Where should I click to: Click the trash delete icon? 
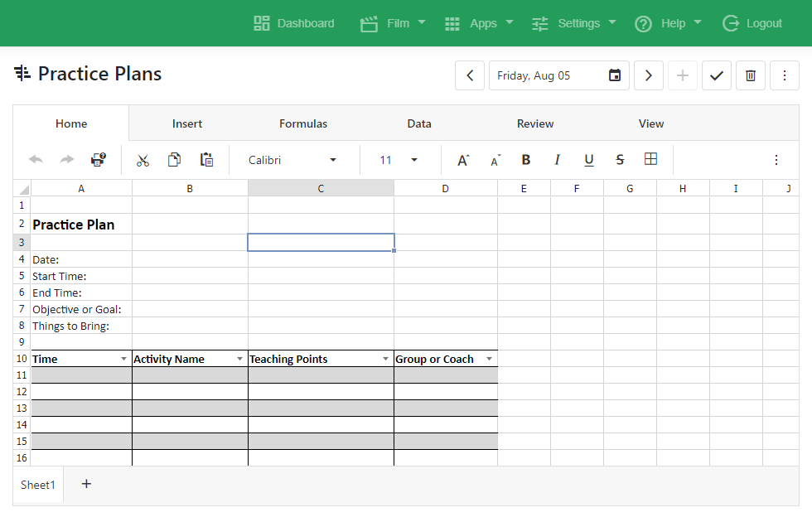(750, 75)
